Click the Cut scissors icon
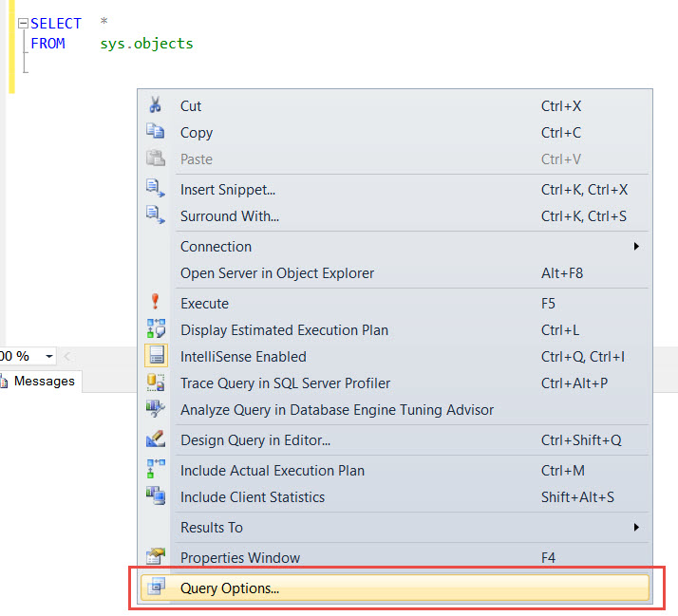The image size is (678, 616). (156, 105)
